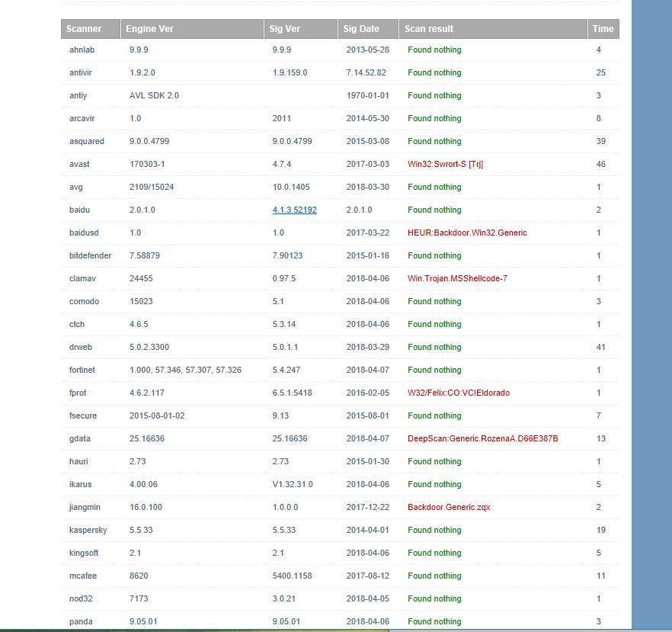Click the V1.32.31.0 ikarus sig version
Viewport: 672px width, 632px height.
click(x=293, y=485)
